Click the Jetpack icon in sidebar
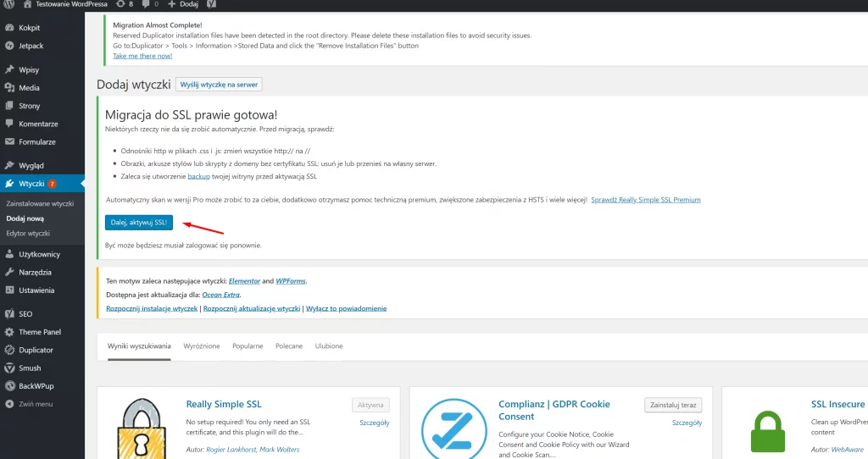Viewport: 868px width, 459px height. [x=9, y=46]
